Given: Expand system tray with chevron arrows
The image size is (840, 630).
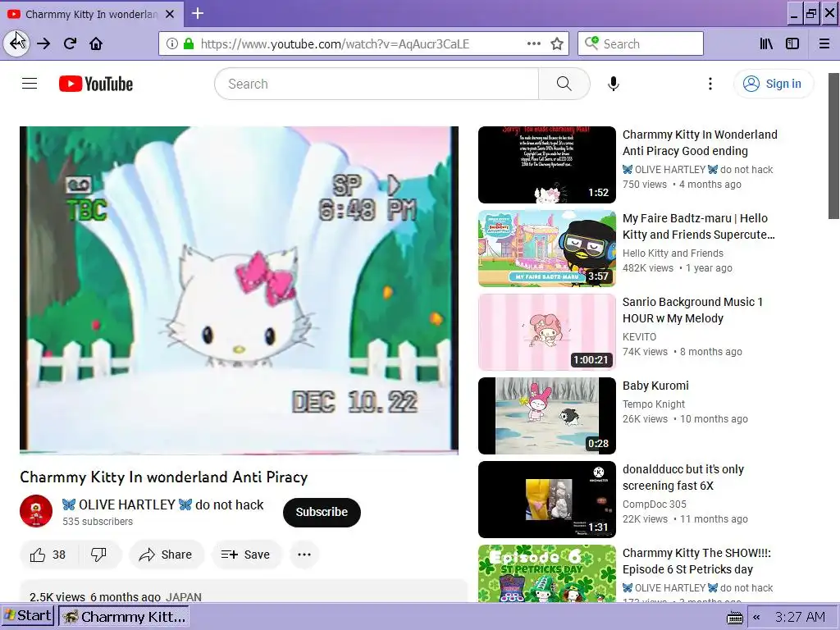Looking at the screenshot, I should click(x=756, y=617).
